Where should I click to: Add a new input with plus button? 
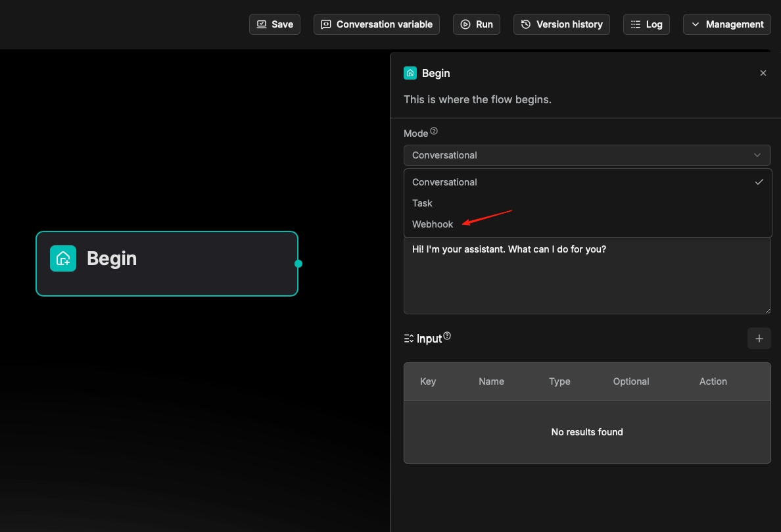(x=759, y=339)
